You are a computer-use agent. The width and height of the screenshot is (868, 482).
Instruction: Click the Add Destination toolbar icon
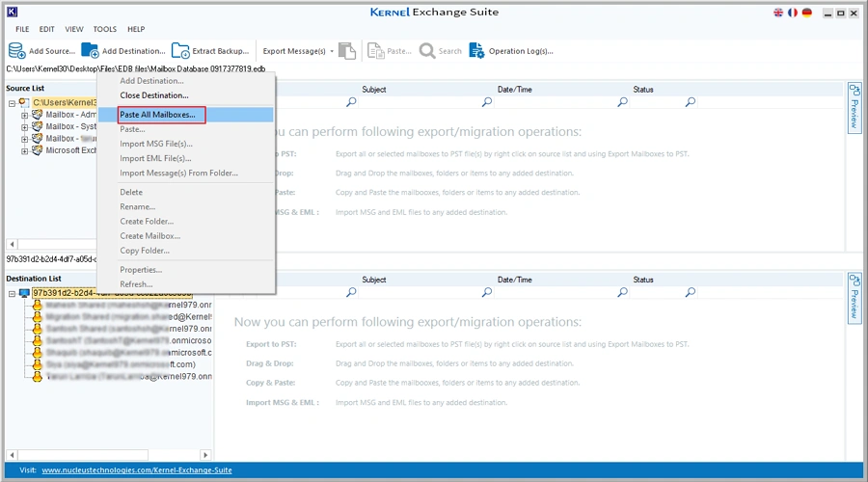90,50
